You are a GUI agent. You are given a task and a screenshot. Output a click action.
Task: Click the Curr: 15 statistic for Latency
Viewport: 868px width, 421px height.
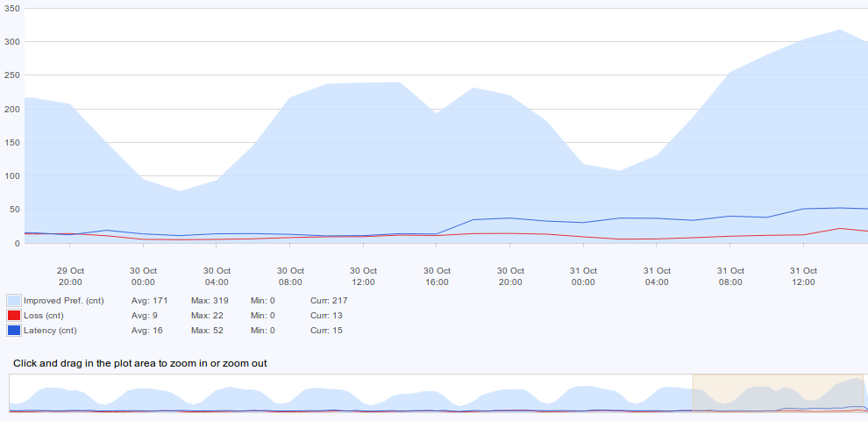tap(326, 331)
